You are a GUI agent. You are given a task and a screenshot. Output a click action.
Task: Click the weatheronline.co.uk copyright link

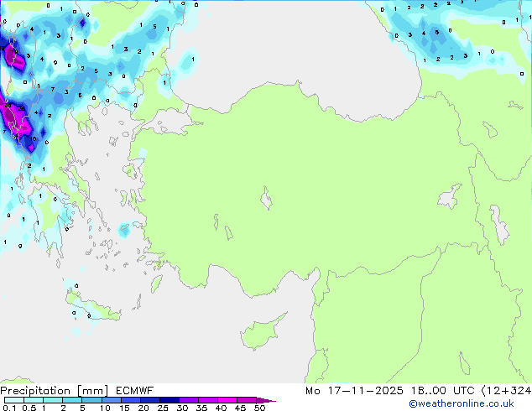(x=461, y=403)
